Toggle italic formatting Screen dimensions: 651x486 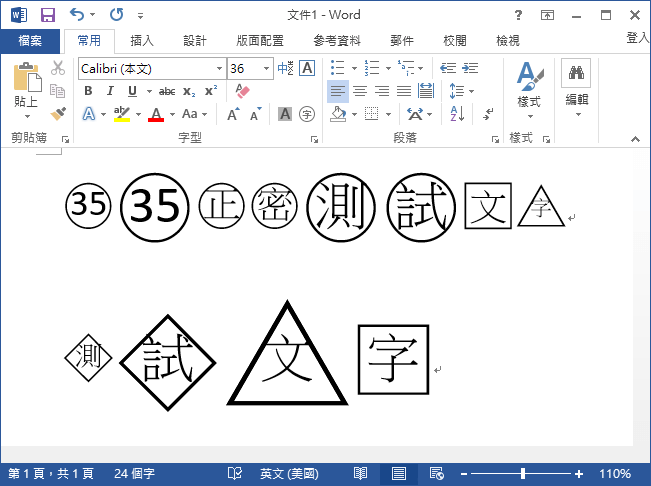110,91
